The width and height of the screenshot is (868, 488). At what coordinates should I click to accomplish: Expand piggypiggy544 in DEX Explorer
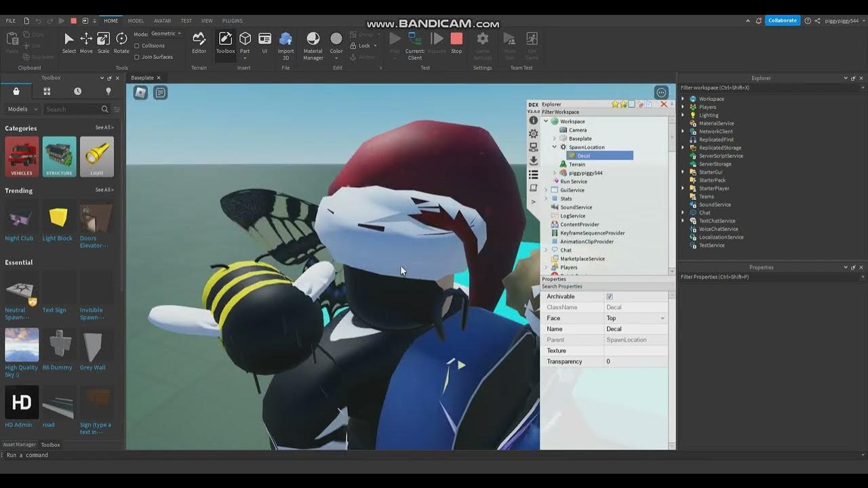click(x=554, y=173)
